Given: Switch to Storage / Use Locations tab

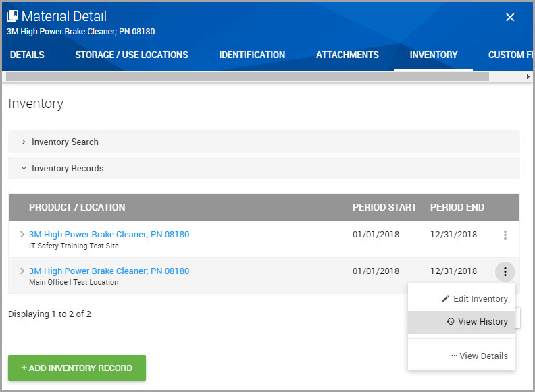Looking at the screenshot, I should (131, 55).
